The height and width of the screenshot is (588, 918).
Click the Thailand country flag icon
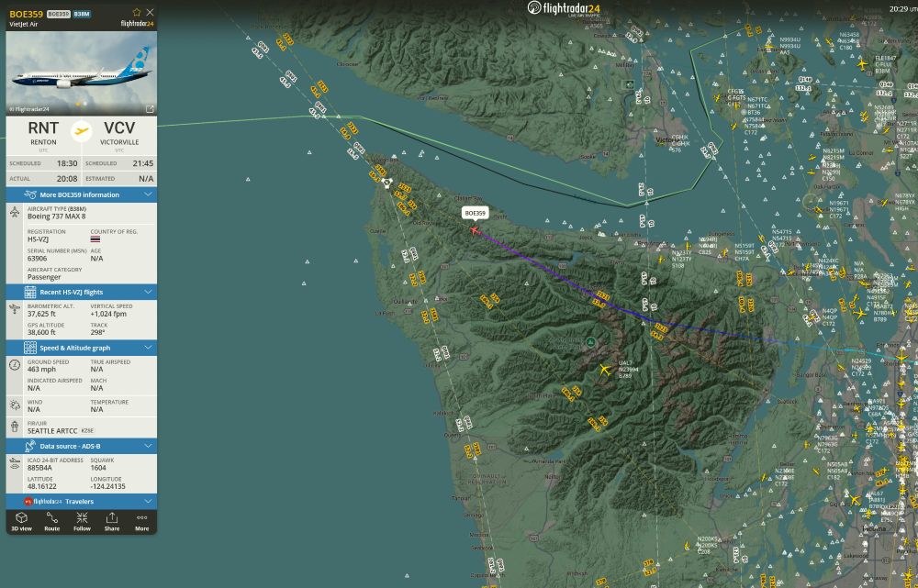[95, 239]
